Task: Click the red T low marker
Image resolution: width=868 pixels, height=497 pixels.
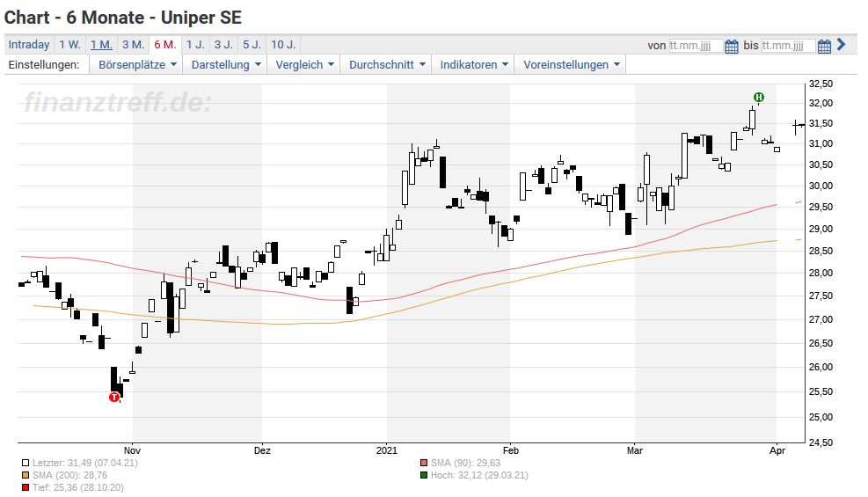Action: pyautogui.click(x=114, y=397)
